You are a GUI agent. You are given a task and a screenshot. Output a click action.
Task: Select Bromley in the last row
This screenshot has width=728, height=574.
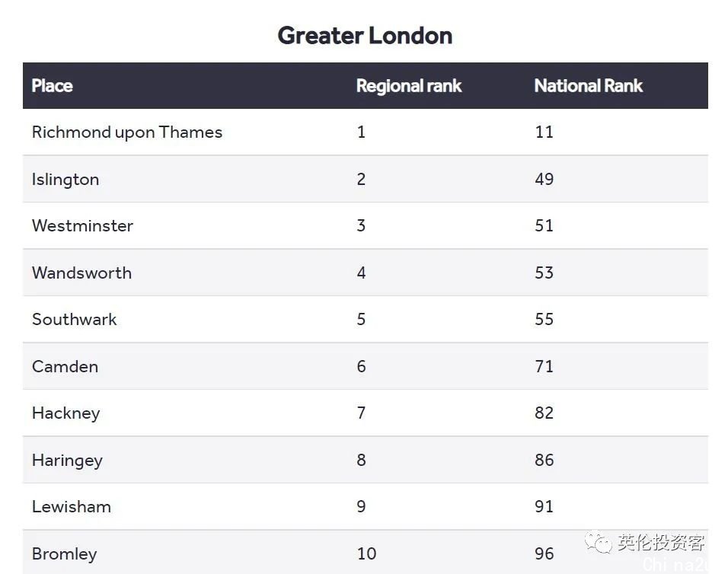coord(65,554)
